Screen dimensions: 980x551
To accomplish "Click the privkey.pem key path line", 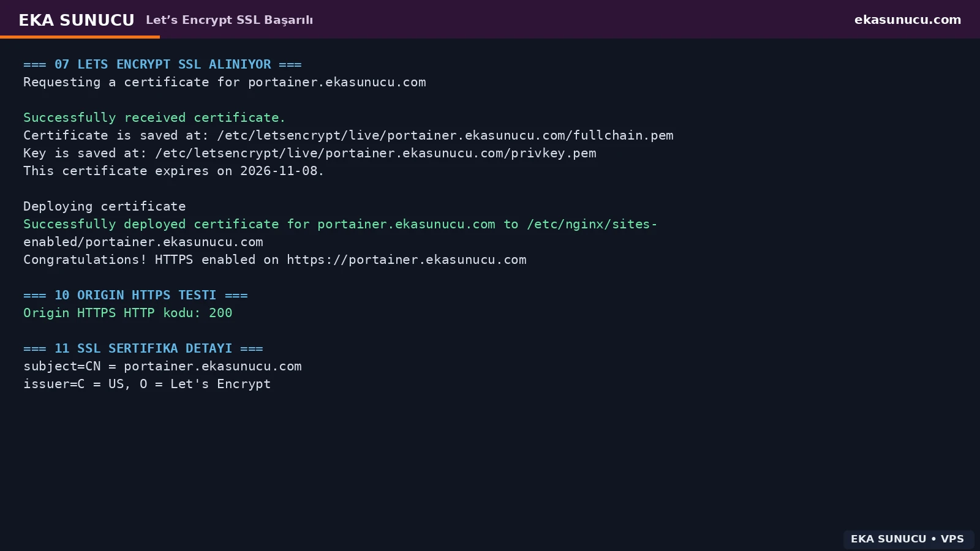I will click(310, 153).
